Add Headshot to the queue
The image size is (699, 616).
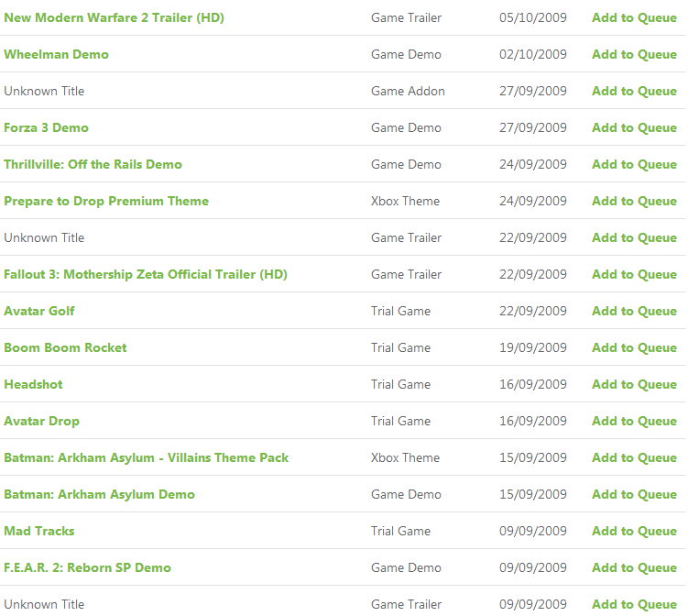tap(634, 384)
